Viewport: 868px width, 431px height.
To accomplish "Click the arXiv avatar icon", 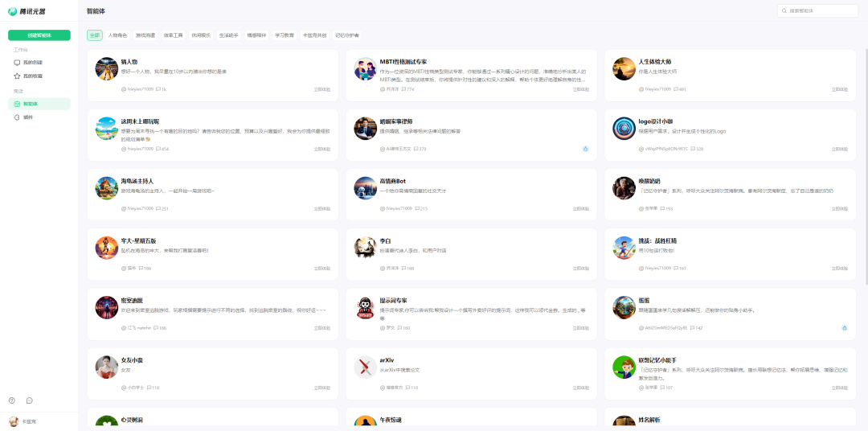I will click(x=366, y=367).
